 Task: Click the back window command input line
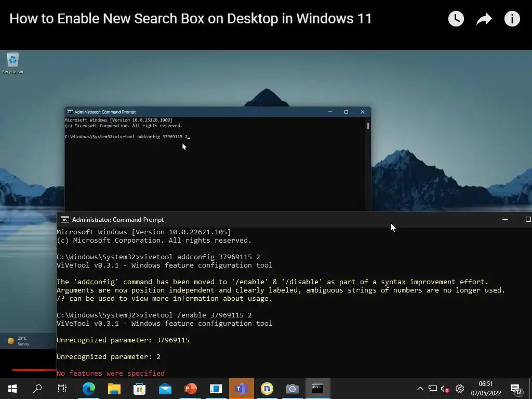pyautogui.click(x=127, y=137)
